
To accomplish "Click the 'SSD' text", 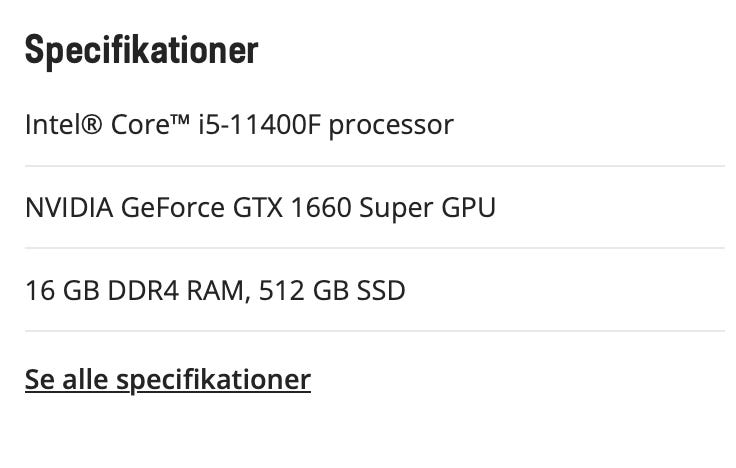I will coord(381,291).
